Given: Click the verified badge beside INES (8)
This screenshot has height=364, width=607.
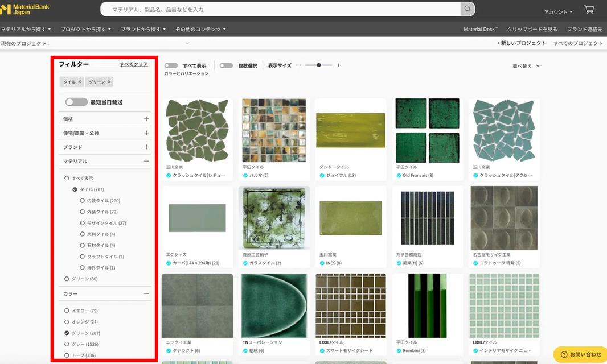Looking at the screenshot, I should pyautogui.click(x=322, y=263).
